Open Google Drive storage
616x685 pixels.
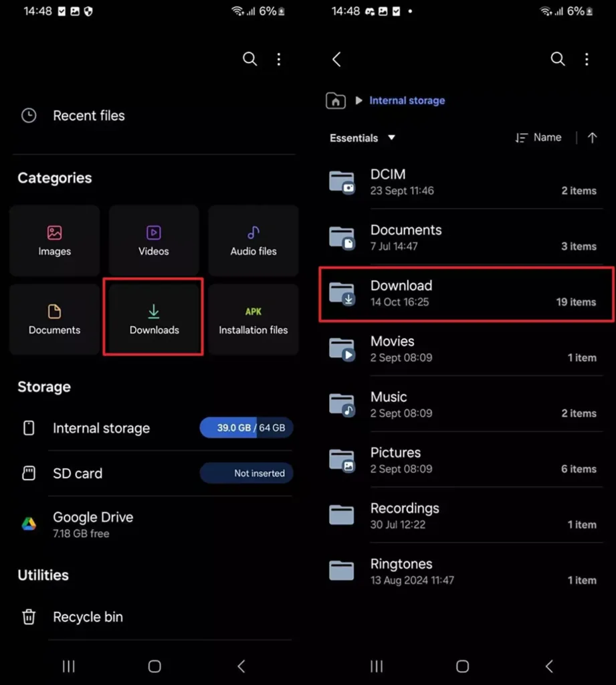coord(154,524)
